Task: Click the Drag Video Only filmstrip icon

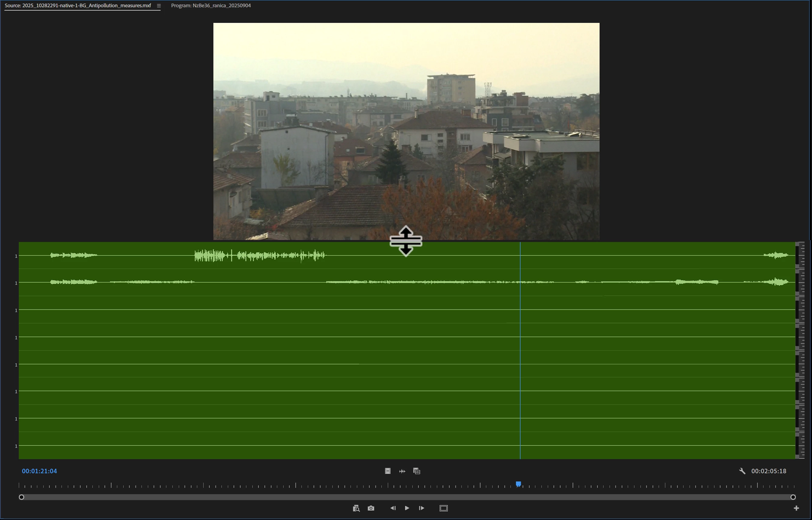Action: click(x=388, y=471)
